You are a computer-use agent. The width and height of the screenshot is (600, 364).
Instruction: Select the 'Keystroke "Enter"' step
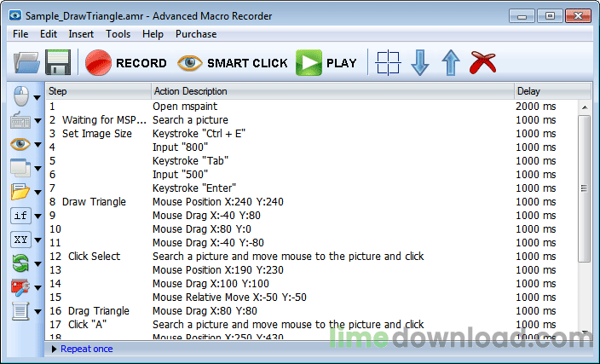tap(311, 188)
